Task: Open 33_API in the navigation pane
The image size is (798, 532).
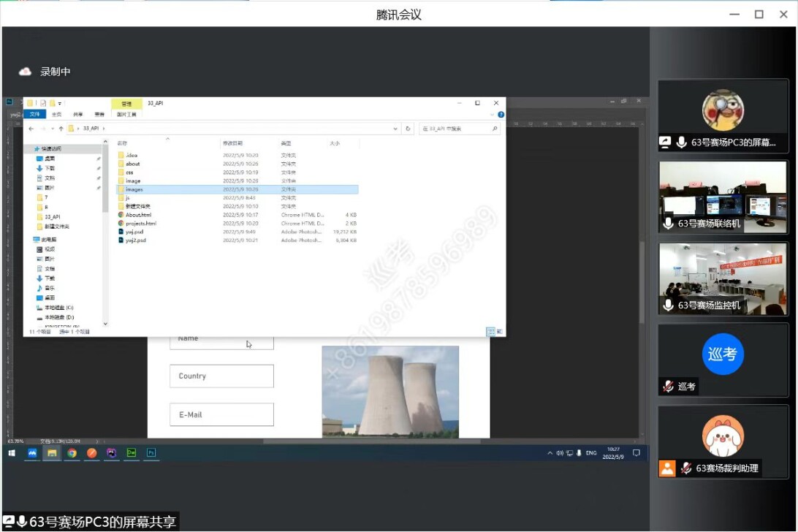Action: [53, 217]
